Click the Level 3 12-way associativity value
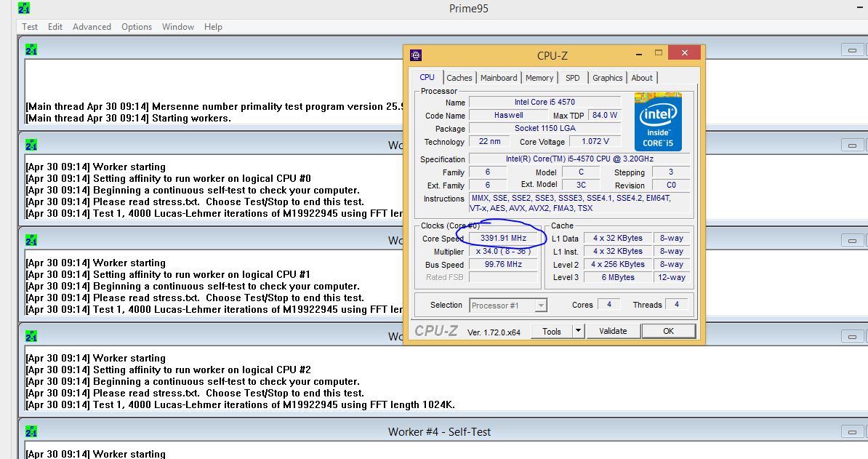The width and height of the screenshot is (868, 459). 672,277
